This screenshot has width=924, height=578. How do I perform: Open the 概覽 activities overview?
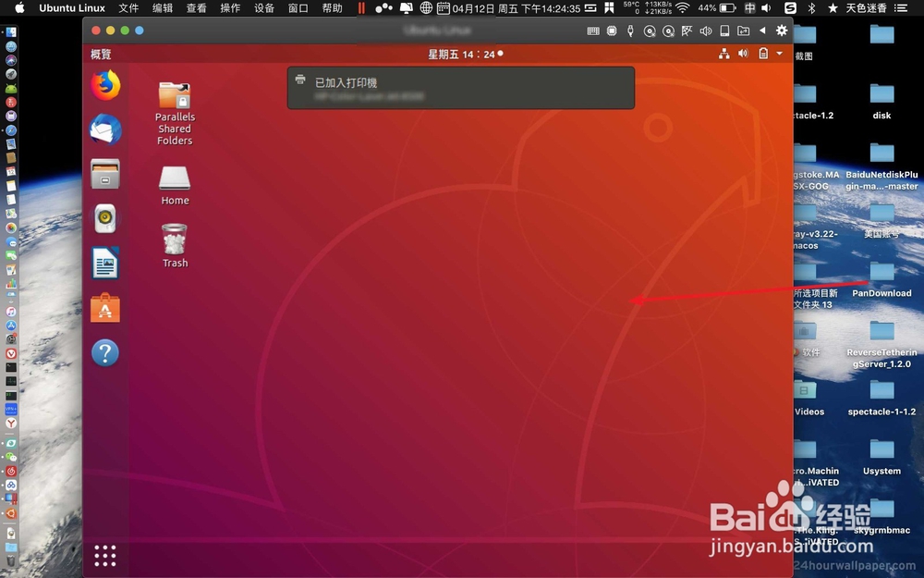[101, 55]
